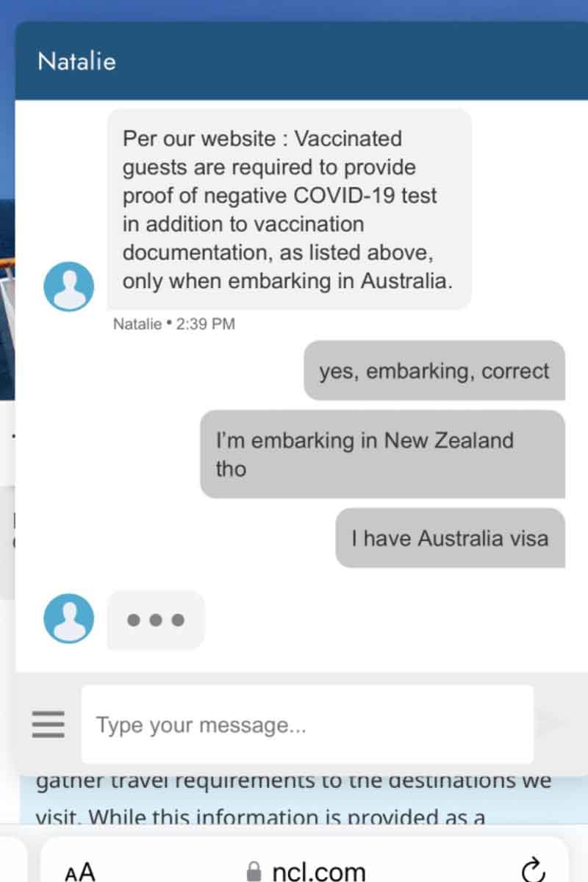
Task: Focus the 'Type your message...' field
Action: (307, 725)
